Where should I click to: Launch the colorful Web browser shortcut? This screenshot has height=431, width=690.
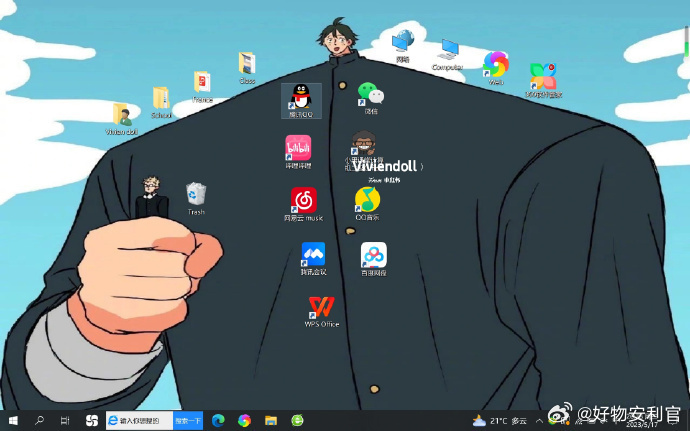pos(495,66)
